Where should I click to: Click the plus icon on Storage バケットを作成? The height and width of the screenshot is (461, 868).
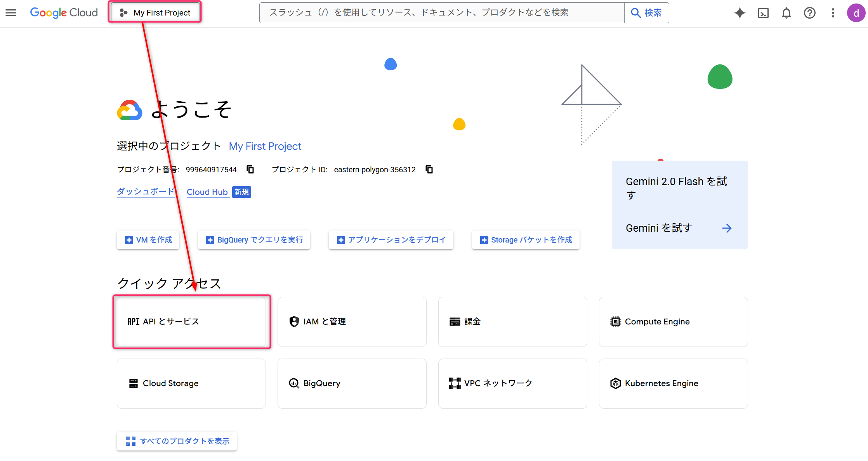point(484,240)
